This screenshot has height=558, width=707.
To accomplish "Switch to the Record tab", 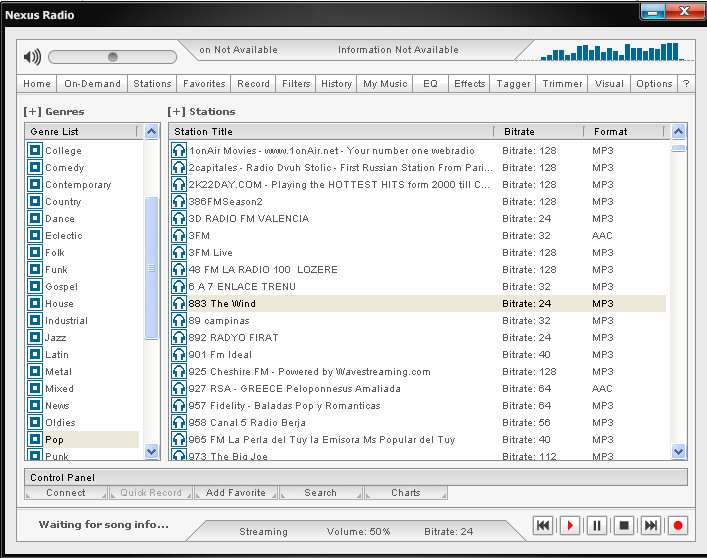I will [x=253, y=84].
